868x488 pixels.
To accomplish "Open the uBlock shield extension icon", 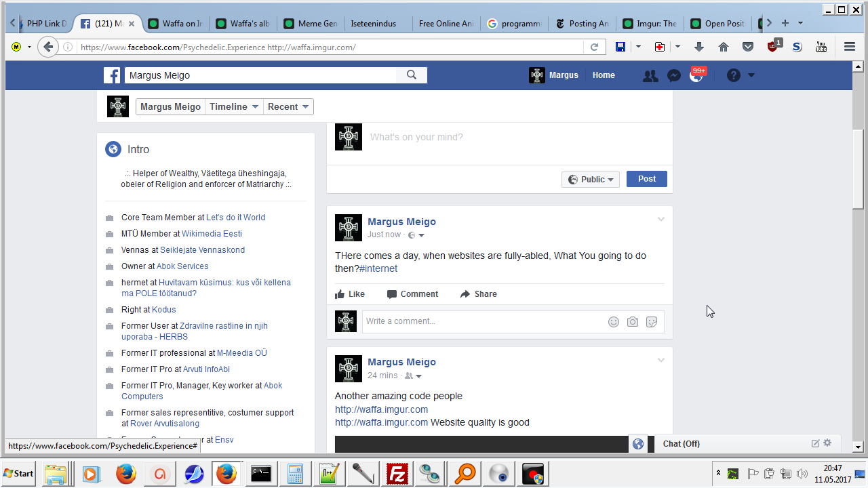I will (773, 46).
